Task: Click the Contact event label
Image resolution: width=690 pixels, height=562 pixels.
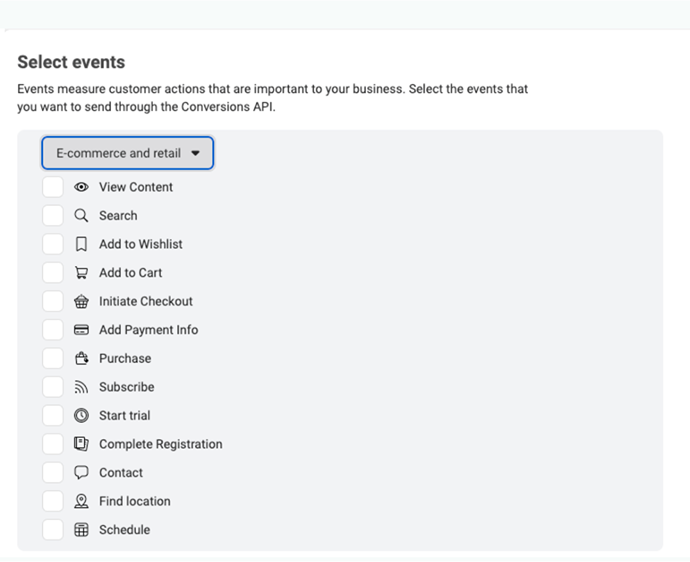Action: [x=121, y=473]
